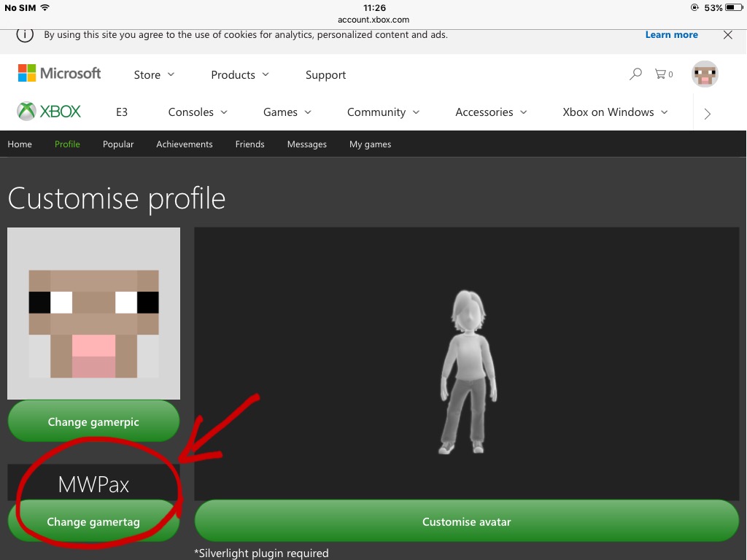Open the Messages tab
Viewport: 747px width, 560px height.
[307, 145]
